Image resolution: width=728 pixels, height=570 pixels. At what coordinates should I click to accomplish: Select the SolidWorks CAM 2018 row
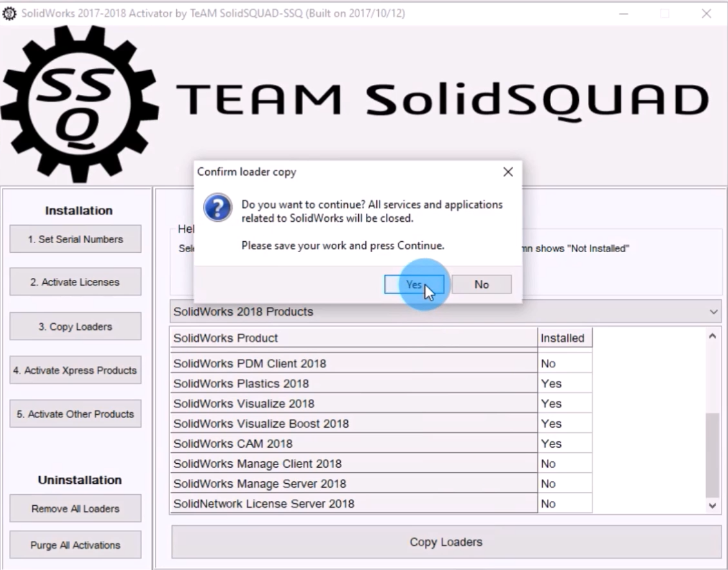tap(354, 444)
